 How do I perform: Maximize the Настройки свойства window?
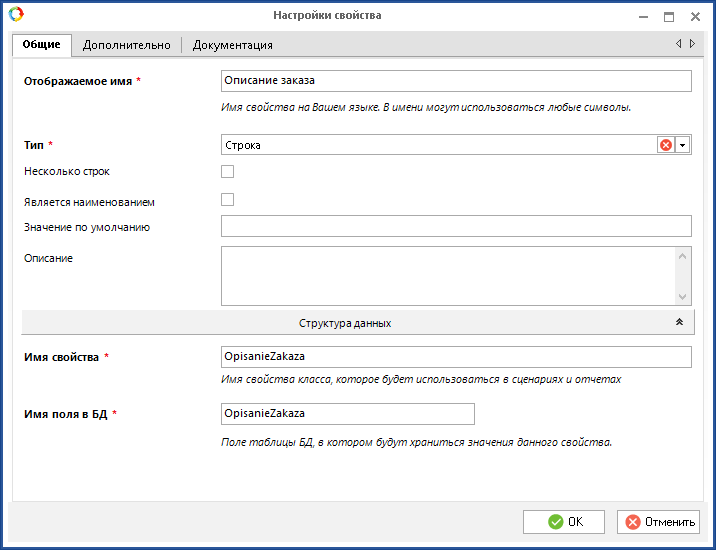click(669, 16)
